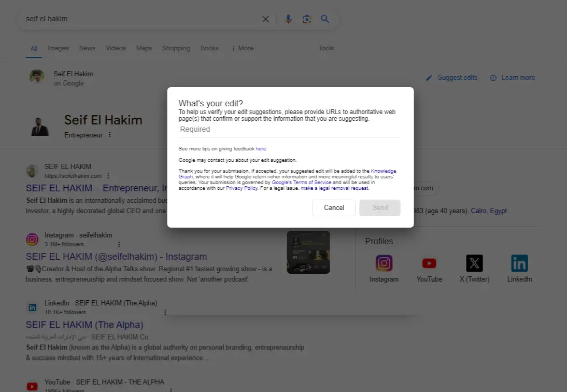
Task: Switch to the Maps tab
Action: pyautogui.click(x=144, y=48)
